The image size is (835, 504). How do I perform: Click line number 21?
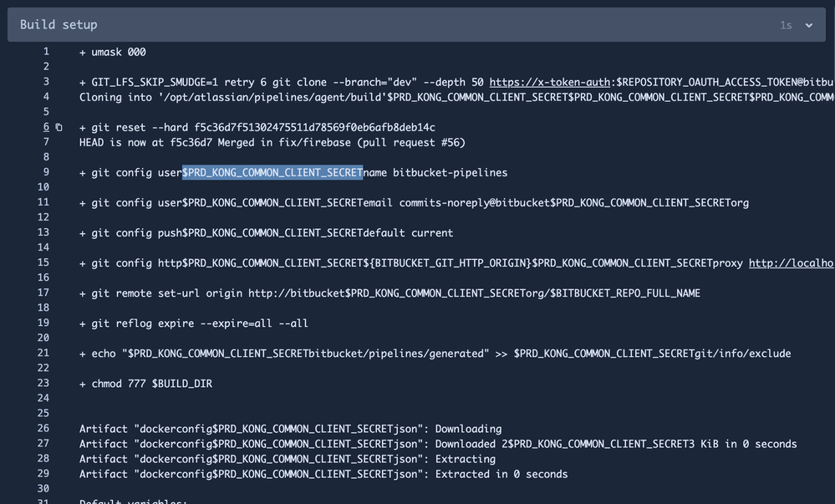pyautogui.click(x=43, y=353)
